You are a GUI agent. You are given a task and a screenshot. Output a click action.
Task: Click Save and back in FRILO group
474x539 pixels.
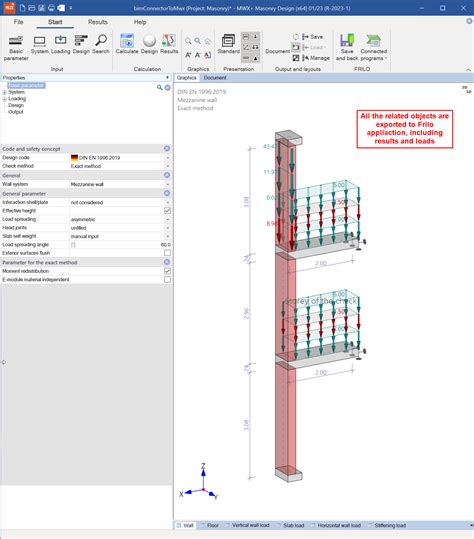click(347, 47)
